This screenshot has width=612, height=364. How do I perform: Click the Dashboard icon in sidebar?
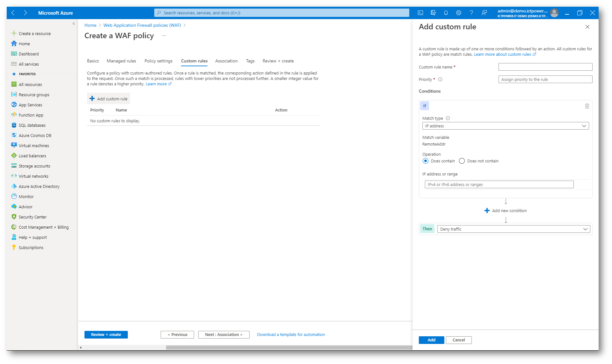(x=14, y=54)
